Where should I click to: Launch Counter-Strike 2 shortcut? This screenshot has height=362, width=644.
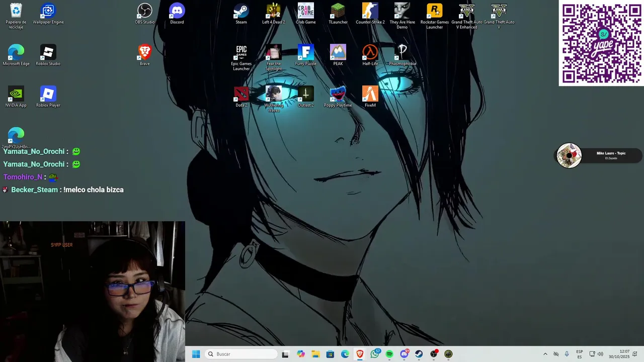click(370, 14)
